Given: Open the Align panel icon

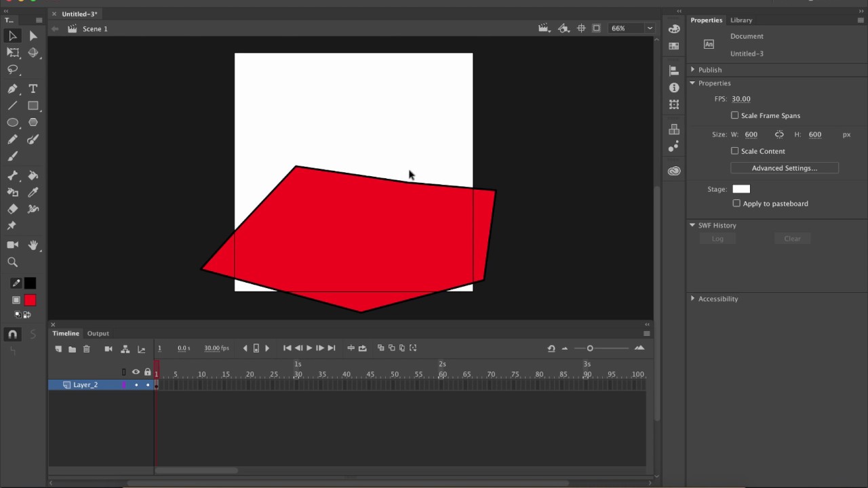Looking at the screenshot, I should point(674,70).
